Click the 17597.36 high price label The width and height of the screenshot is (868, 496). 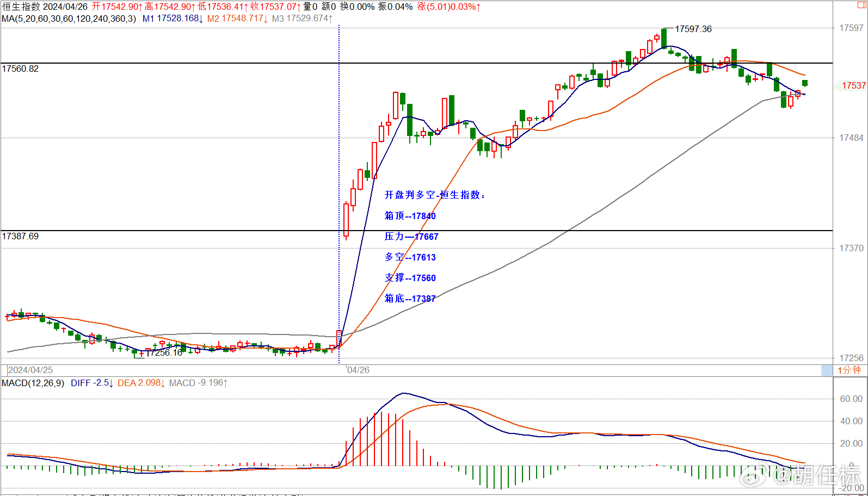[693, 29]
